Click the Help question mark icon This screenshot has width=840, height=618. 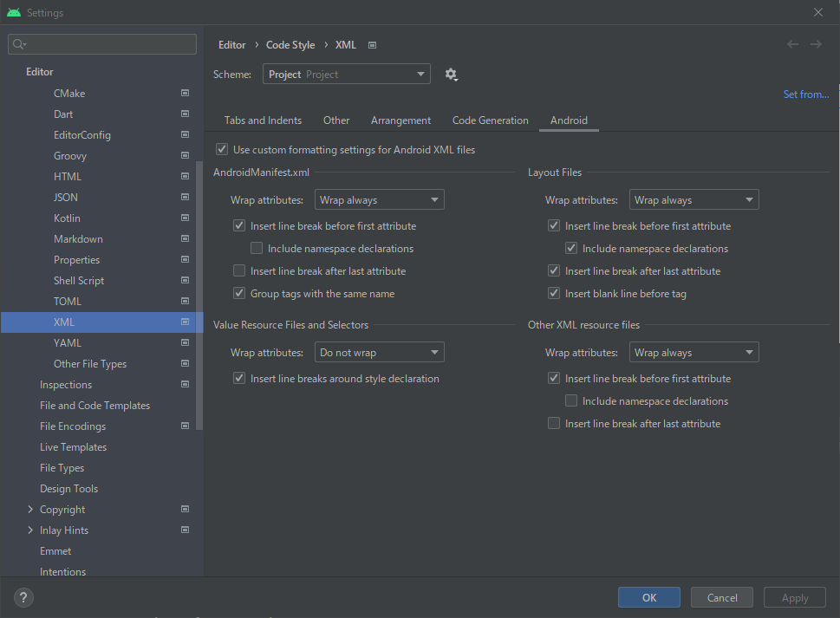tap(23, 597)
